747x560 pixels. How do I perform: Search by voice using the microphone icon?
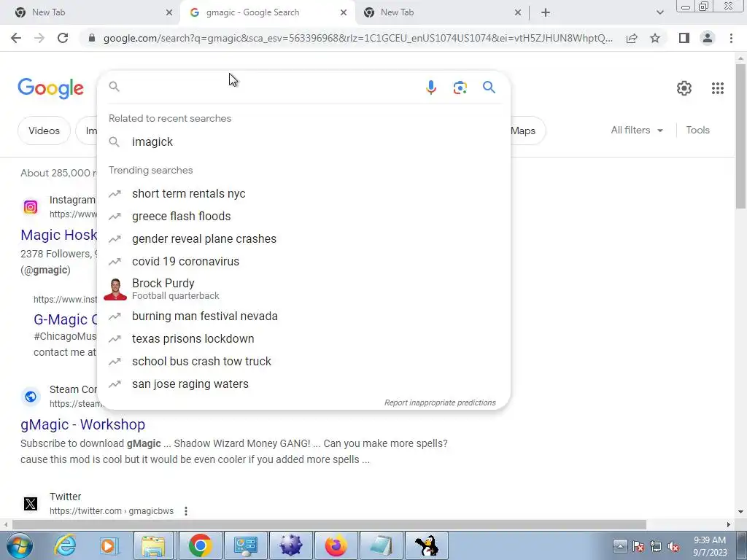click(x=430, y=87)
